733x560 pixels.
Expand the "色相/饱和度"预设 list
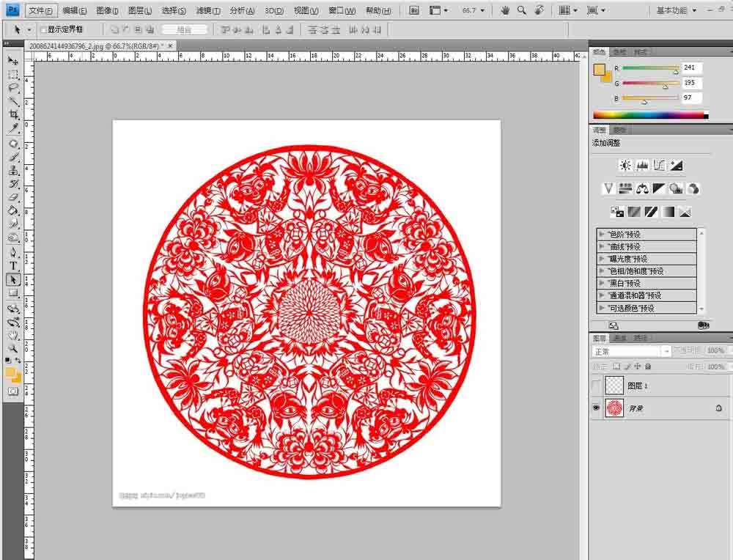tap(602, 270)
